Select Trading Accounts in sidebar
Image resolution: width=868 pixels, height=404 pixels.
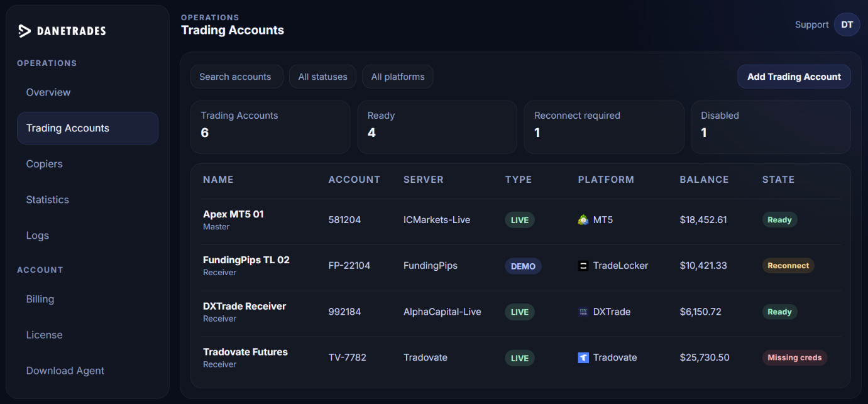87,128
